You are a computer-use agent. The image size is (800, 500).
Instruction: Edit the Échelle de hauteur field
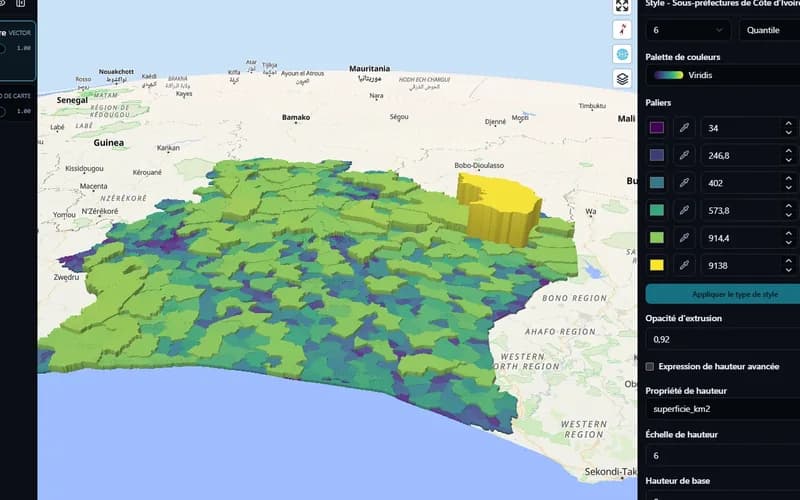coord(722,456)
